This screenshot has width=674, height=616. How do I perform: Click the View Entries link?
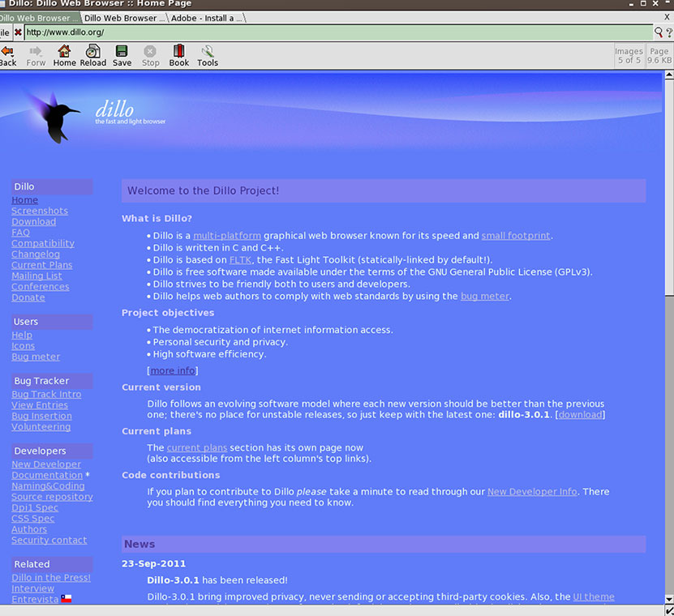click(x=40, y=405)
